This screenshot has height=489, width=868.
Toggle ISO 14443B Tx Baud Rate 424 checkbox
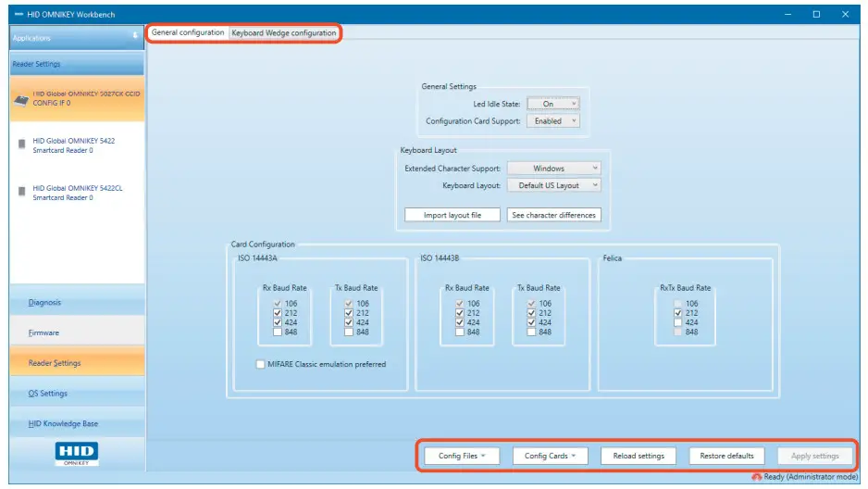click(530, 322)
